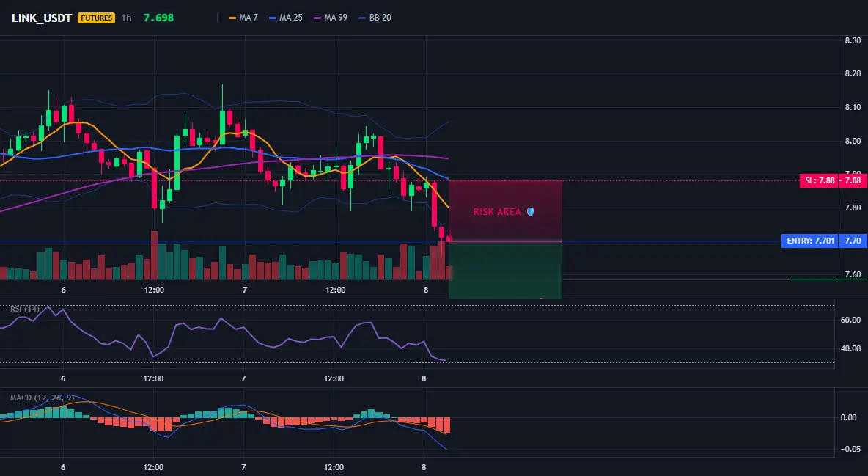Viewport: 868px width, 476px height.
Task: Click the 8.10 price axis label
Action: (x=853, y=108)
